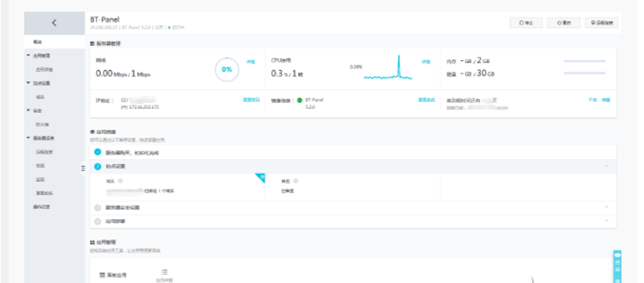Open 应用详情 in the sidebar
Image resolution: width=644 pixels, height=283 pixels.
click(44, 69)
